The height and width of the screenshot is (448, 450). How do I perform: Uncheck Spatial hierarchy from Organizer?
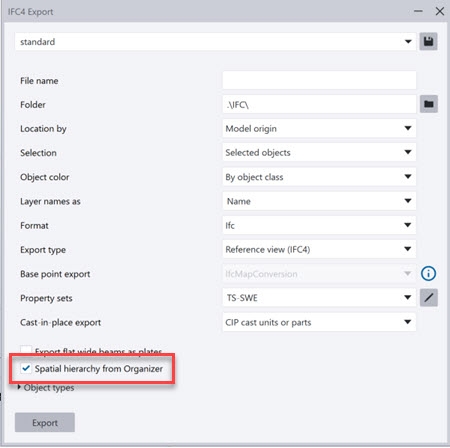(26, 369)
